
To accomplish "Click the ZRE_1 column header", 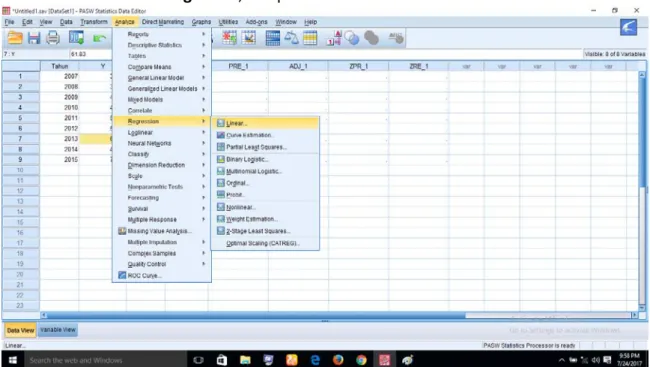I will pos(419,66).
